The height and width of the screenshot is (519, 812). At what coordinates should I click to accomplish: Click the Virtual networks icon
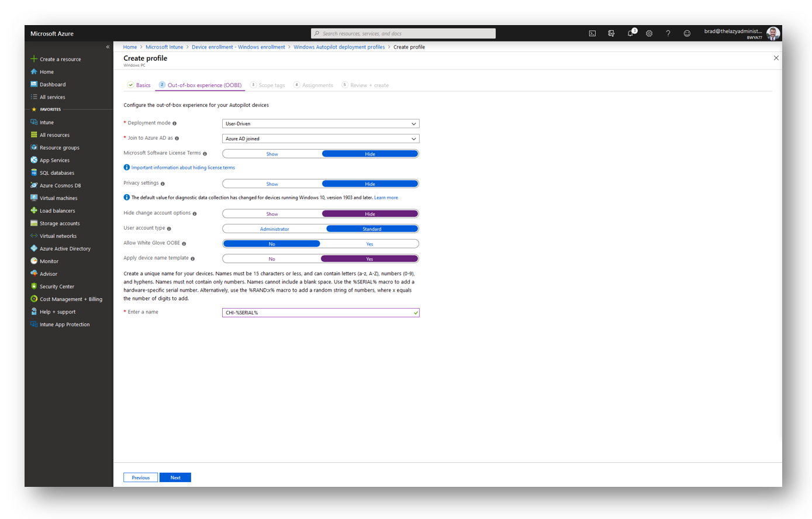tap(34, 236)
